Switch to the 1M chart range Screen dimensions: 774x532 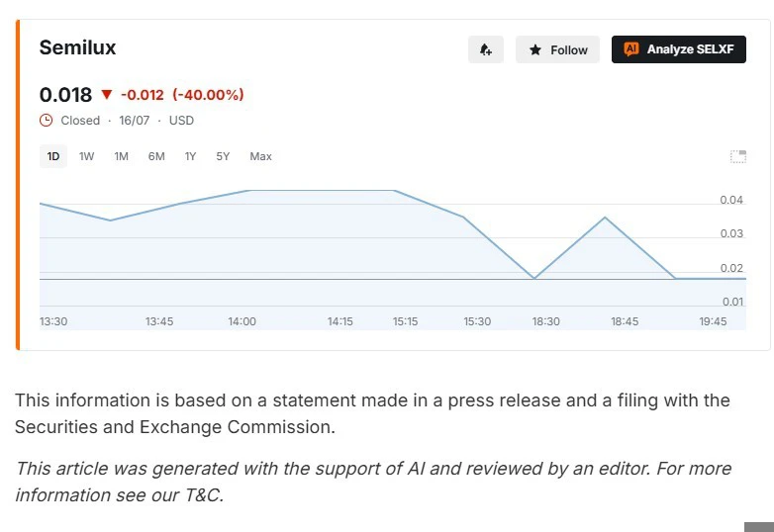tap(122, 156)
